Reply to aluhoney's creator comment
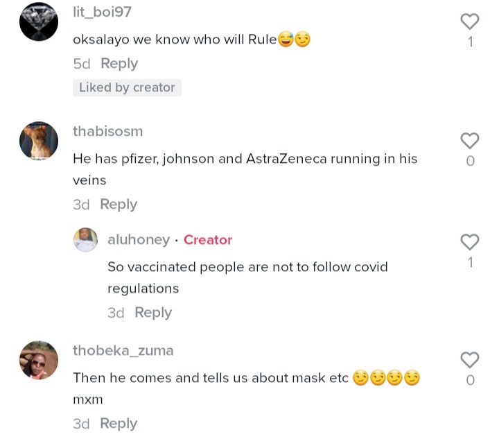Screen dimensions: 499x448 pos(153,312)
